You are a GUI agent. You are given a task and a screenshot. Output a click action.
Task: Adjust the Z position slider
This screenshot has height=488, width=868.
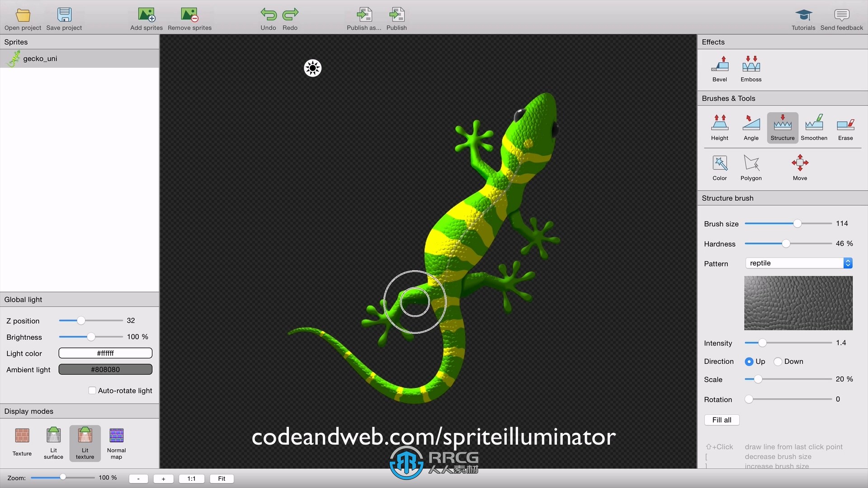81,321
